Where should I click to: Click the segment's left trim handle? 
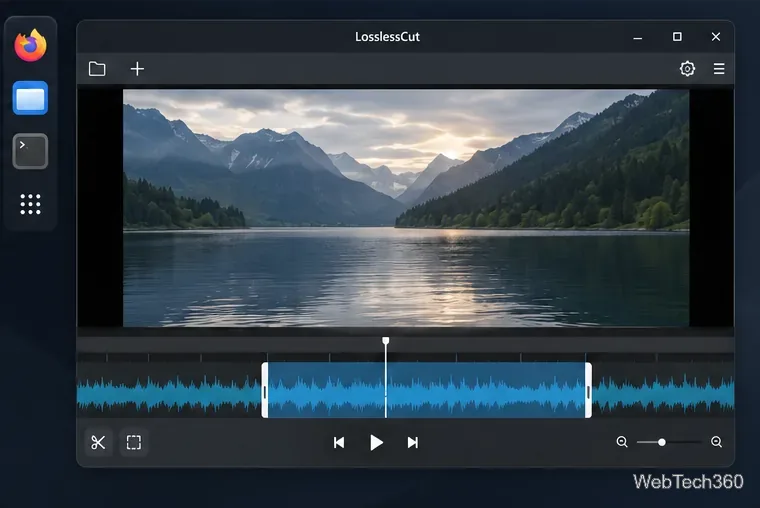(265, 390)
